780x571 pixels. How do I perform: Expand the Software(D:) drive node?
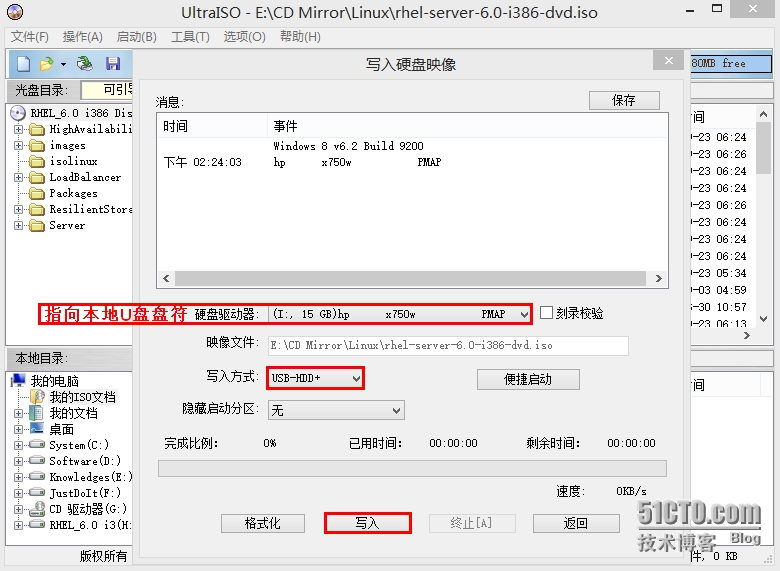18,461
